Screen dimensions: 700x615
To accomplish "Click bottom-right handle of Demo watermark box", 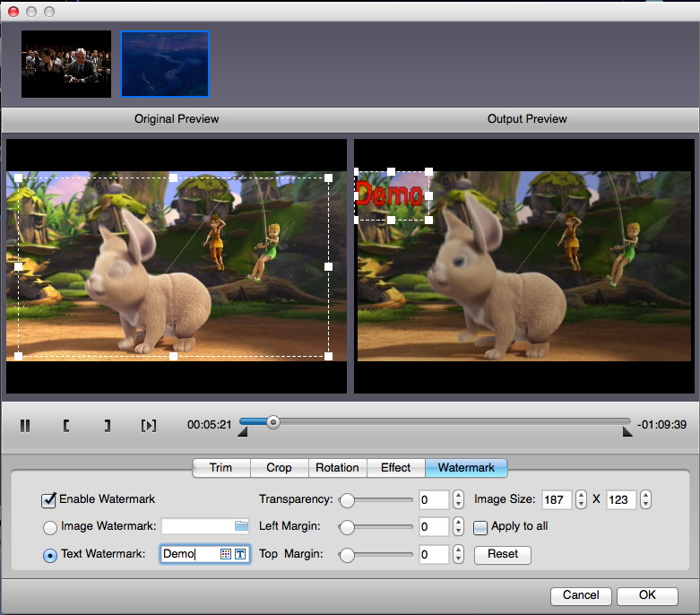I will tap(428, 220).
